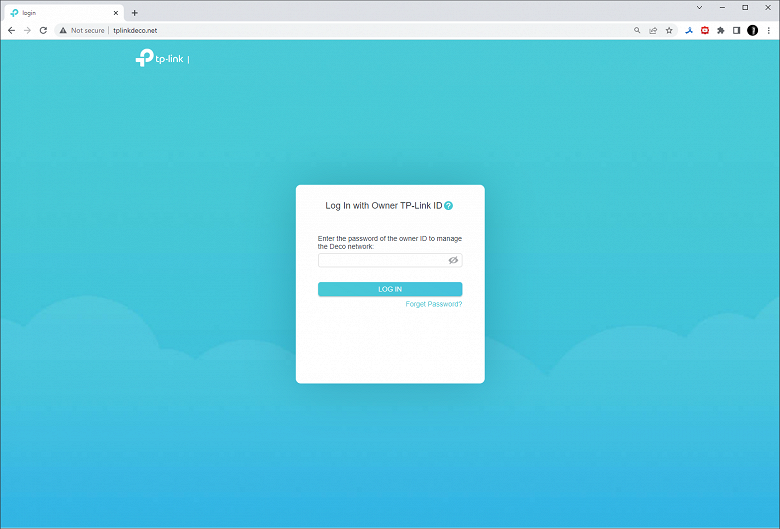
Task: Minimize the Chrome window
Action: tap(722, 7)
